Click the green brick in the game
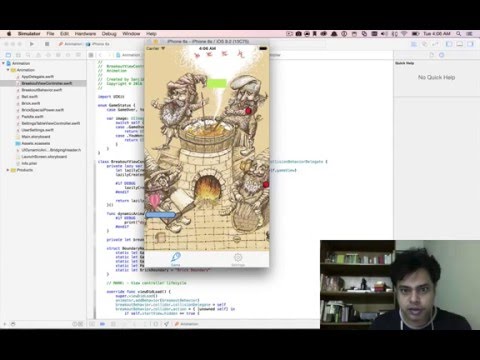This screenshot has height=360, width=480. coord(217,83)
